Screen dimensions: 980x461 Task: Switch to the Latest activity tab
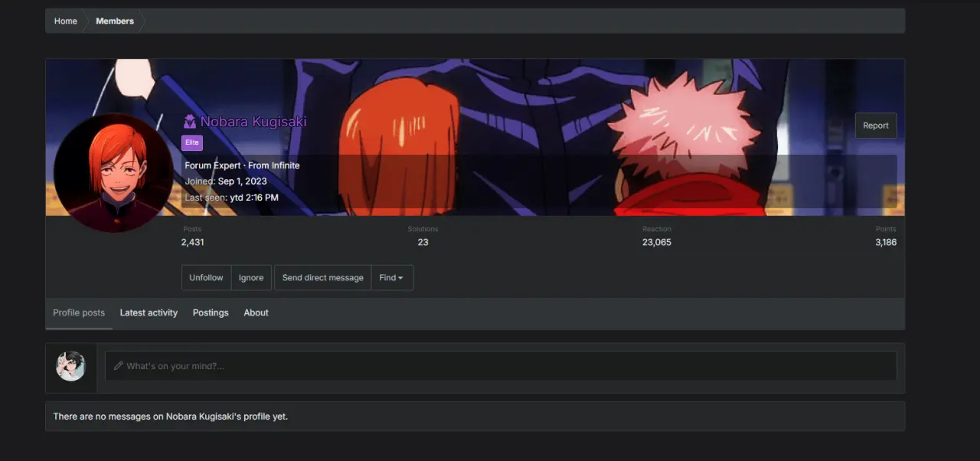[x=149, y=313]
